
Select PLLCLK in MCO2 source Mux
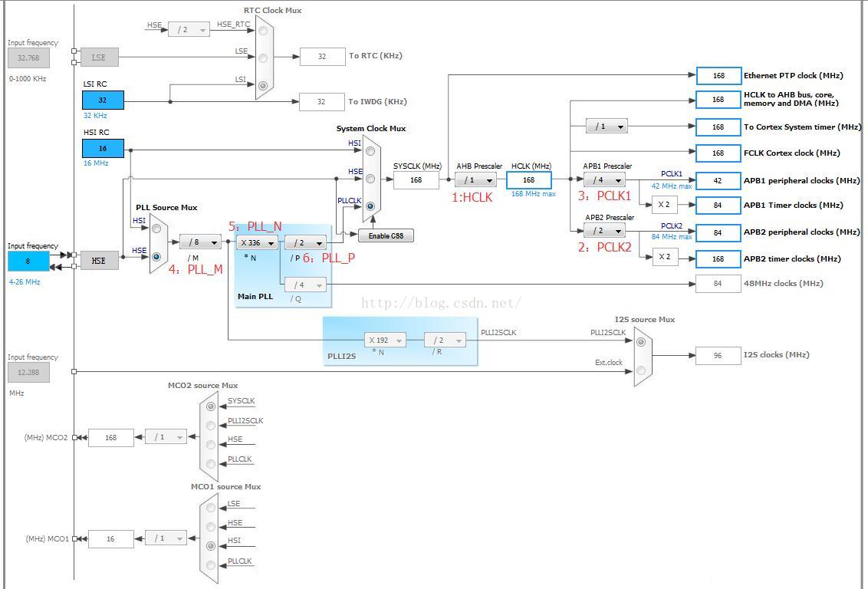tap(211, 464)
